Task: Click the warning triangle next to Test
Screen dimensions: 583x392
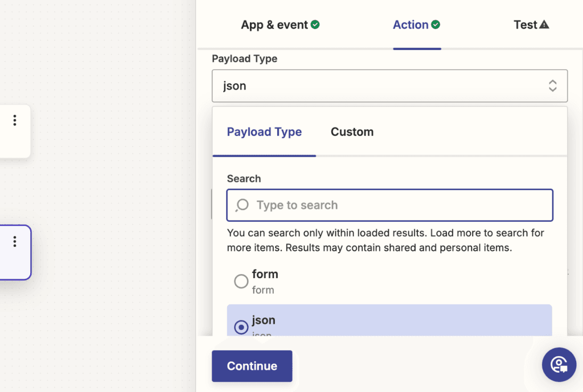Action: coord(544,24)
